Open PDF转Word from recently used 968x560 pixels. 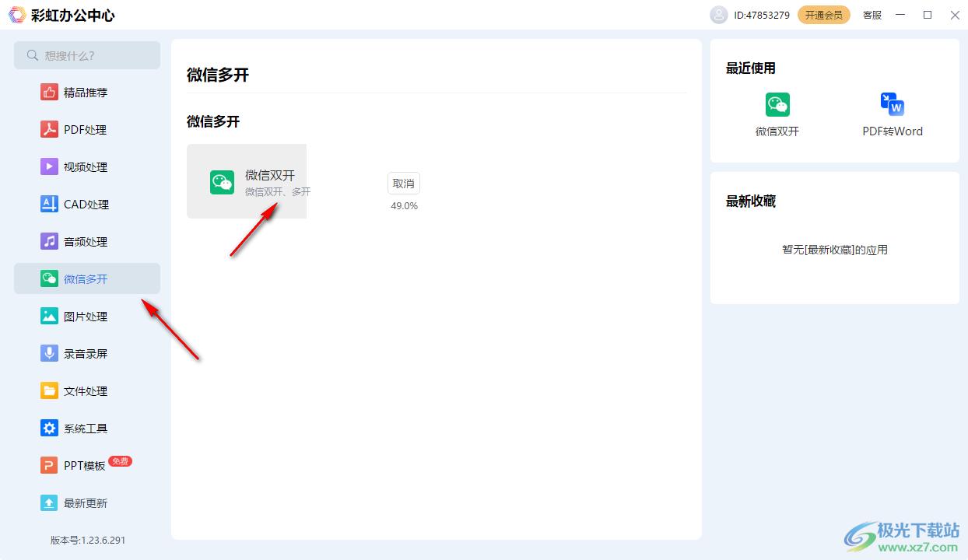coord(892,114)
